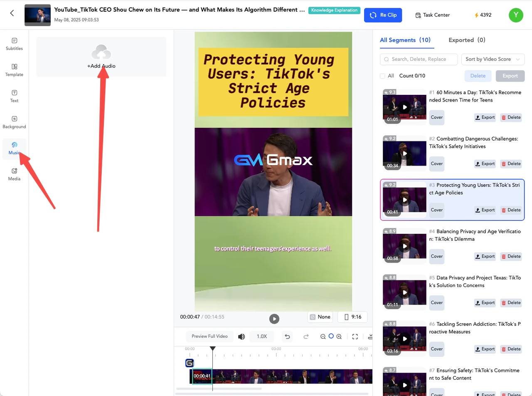Click the +Add Audio upload cloud icon

[101, 52]
